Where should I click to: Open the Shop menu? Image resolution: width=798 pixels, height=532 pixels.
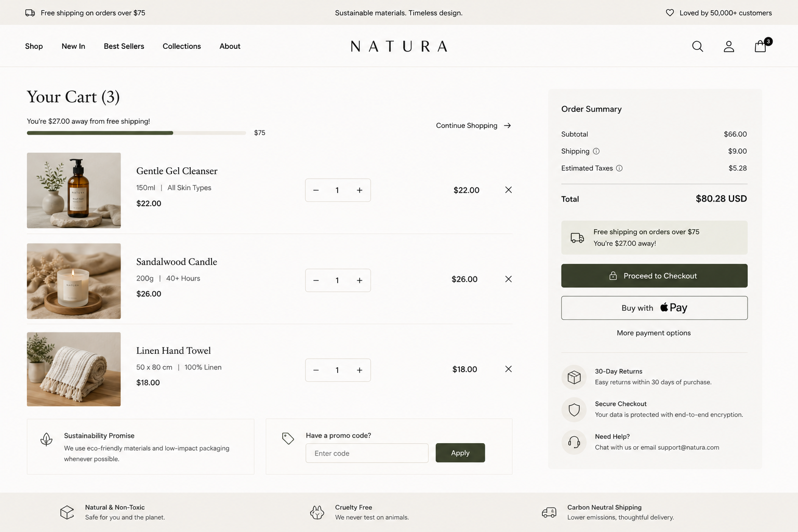pos(34,46)
